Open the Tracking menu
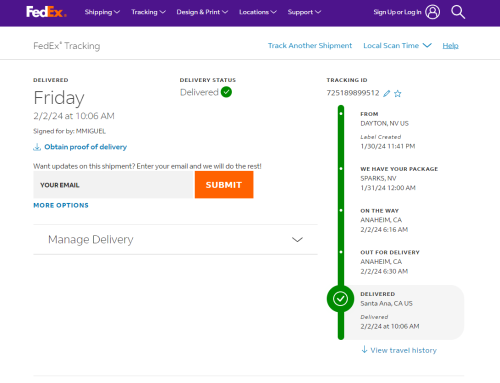The height and width of the screenshot is (383, 500). (x=148, y=12)
